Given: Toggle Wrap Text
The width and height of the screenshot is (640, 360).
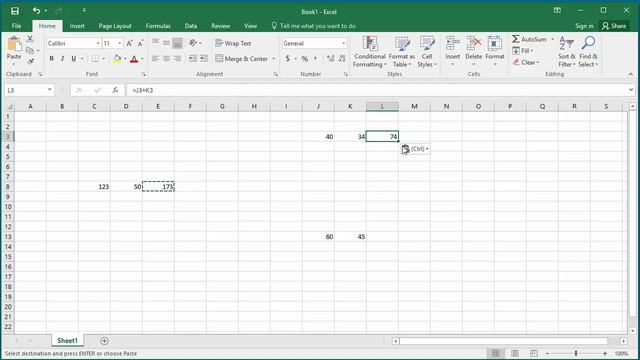Looking at the screenshot, I should click(x=233, y=43).
